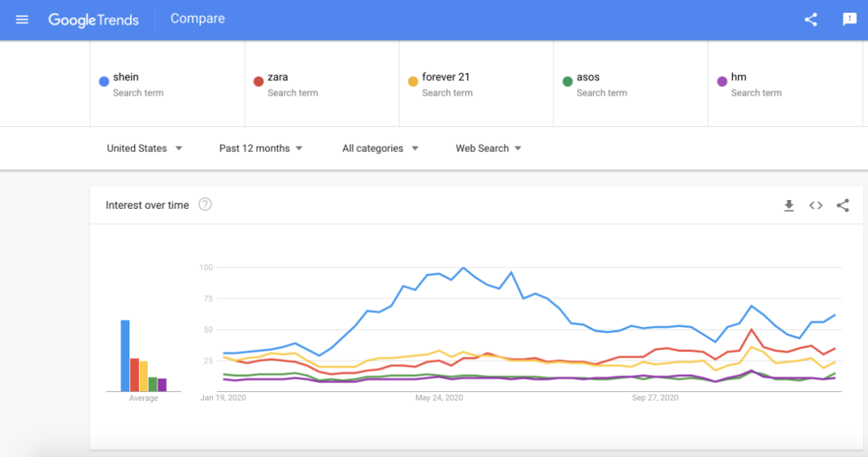Click the May 24, 2020 axis label

click(x=439, y=398)
